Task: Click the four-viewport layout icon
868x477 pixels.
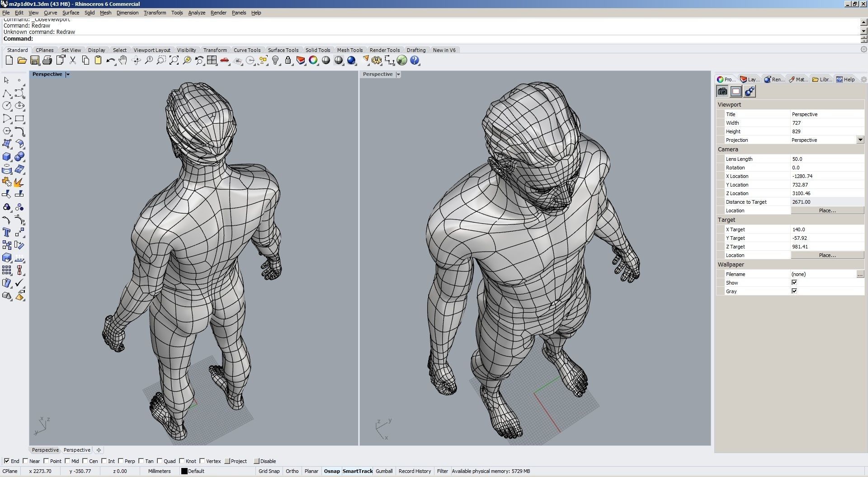Action: click(212, 60)
